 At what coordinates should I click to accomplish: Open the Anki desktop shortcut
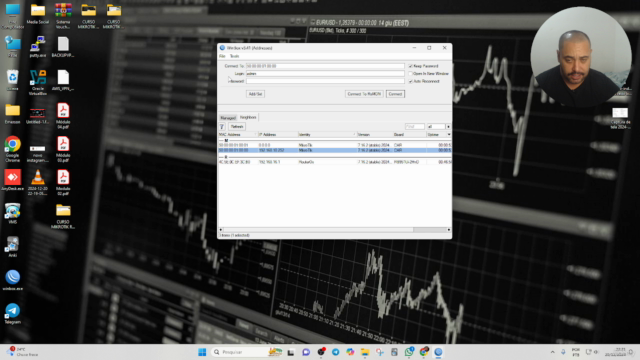[13, 247]
